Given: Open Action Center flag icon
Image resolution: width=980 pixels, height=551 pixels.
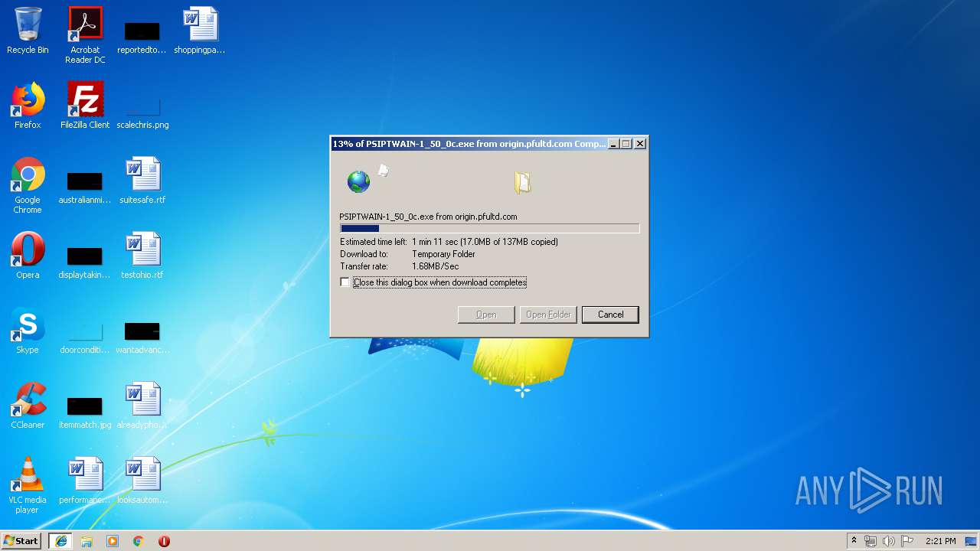Looking at the screenshot, I should point(907,541).
